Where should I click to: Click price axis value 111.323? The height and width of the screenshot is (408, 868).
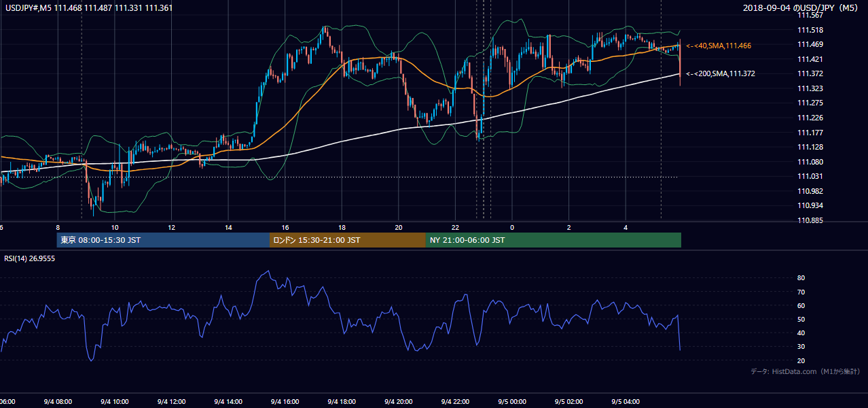coord(809,89)
